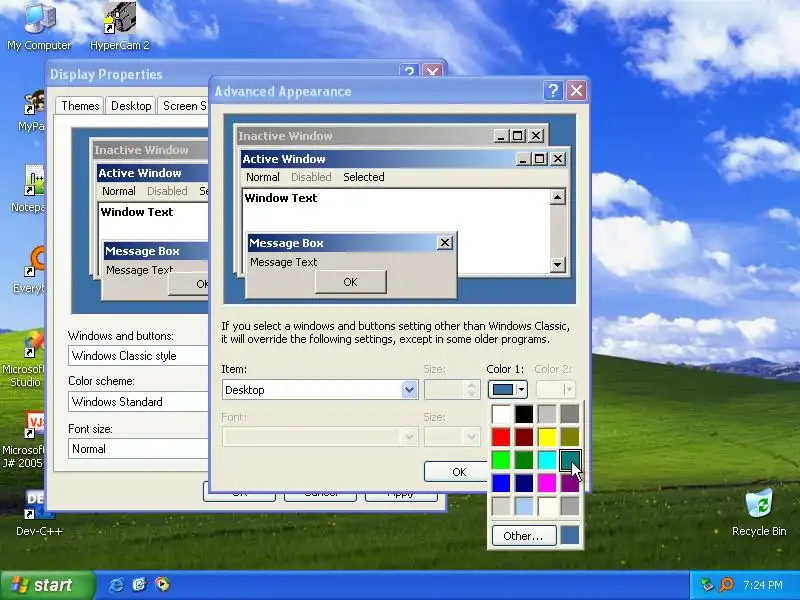
Task: Click Normal in the preview menu
Action: (x=263, y=177)
